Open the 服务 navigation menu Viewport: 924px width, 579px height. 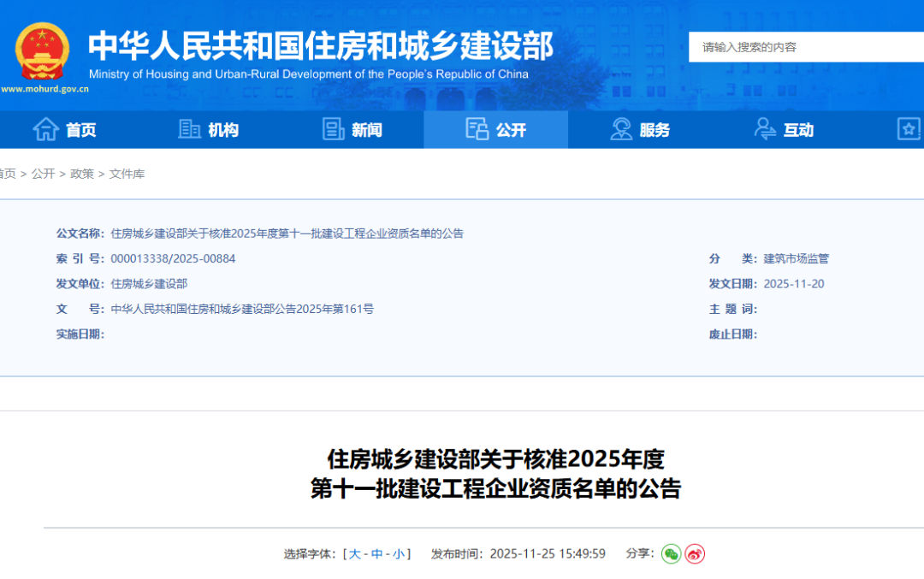click(654, 129)
